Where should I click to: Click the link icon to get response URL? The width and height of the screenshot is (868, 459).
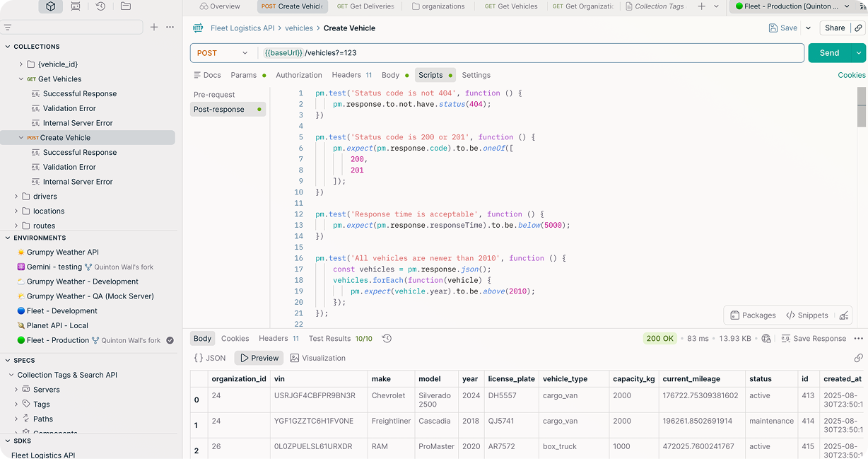point(859,358)
